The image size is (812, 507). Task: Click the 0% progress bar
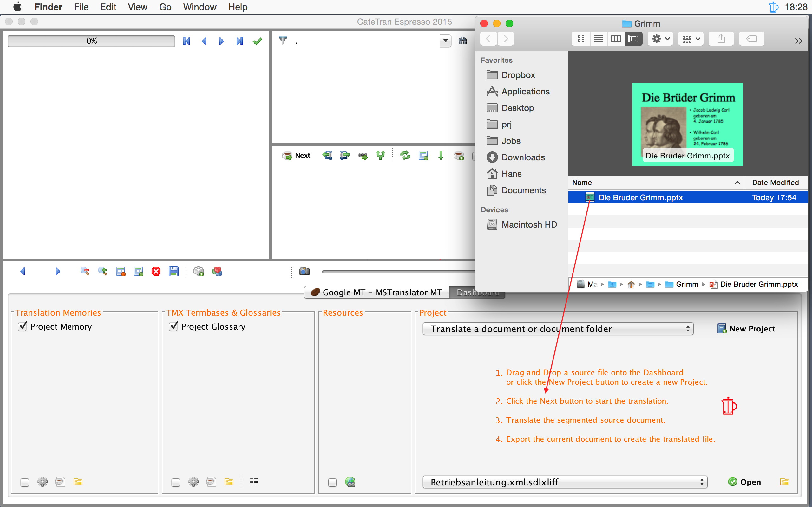[91, 41]
